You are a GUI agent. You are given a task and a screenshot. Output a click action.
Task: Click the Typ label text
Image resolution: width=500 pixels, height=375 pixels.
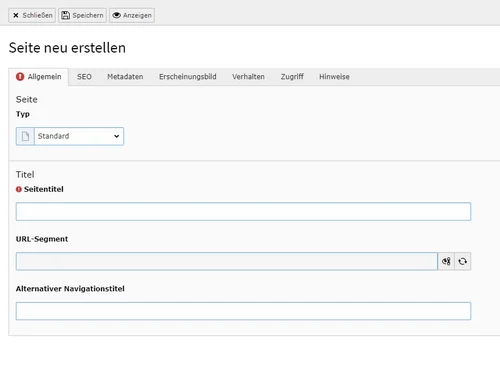[23, 114]
